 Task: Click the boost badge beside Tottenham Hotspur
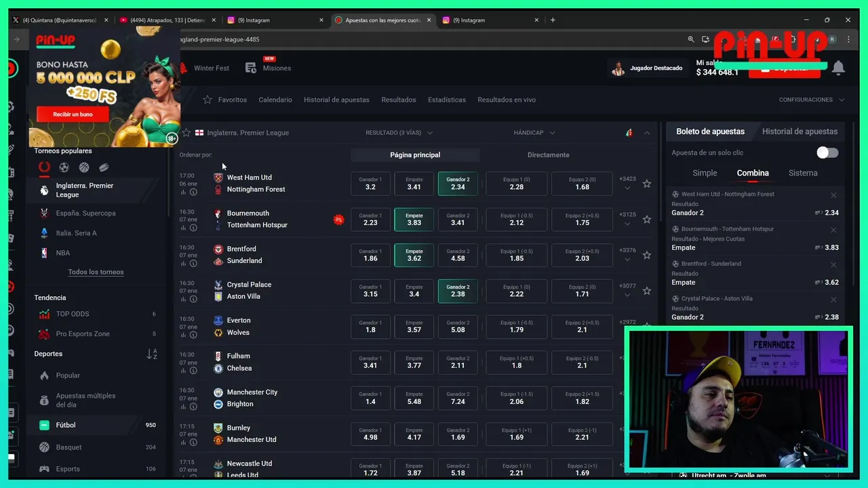338,220
